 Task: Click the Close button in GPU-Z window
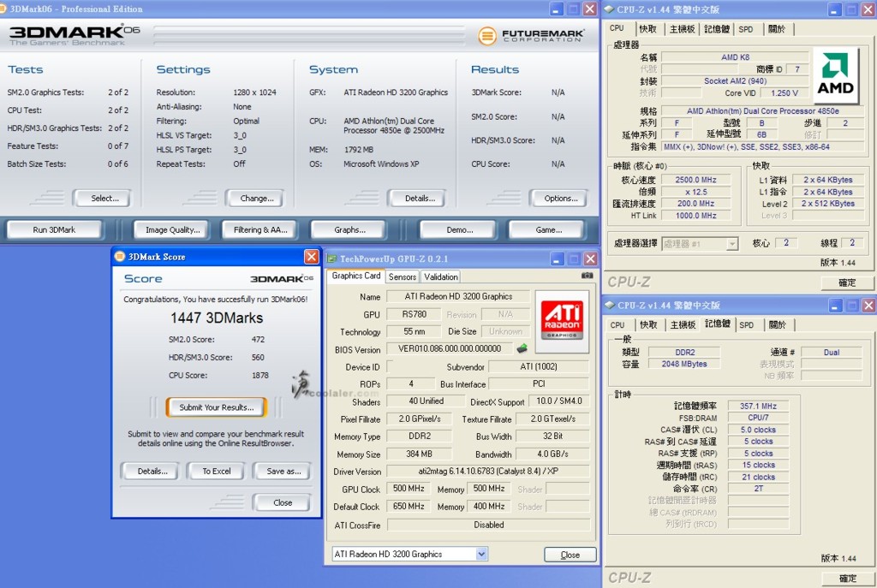[570, 555]
